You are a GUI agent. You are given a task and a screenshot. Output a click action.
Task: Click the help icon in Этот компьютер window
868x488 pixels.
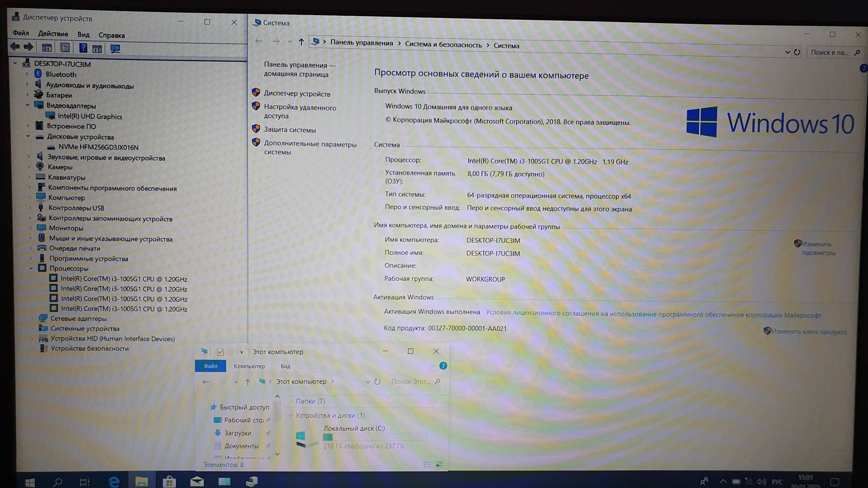pos(443,366)
